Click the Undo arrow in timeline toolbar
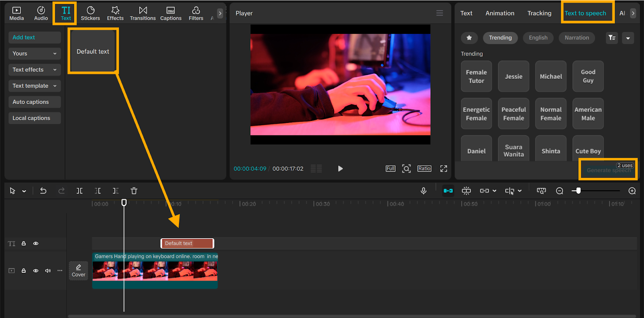Viewport: 644px width, 318px height. (43, 191)
